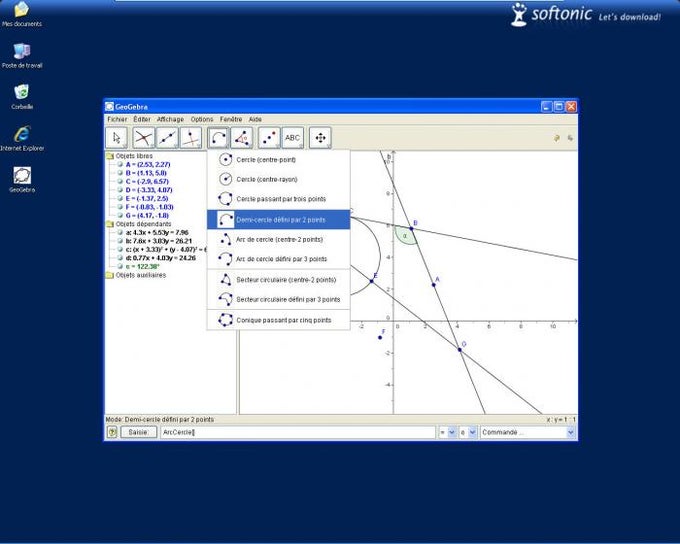
Task: Focus the ArcCercle input field
Action: 298,432
